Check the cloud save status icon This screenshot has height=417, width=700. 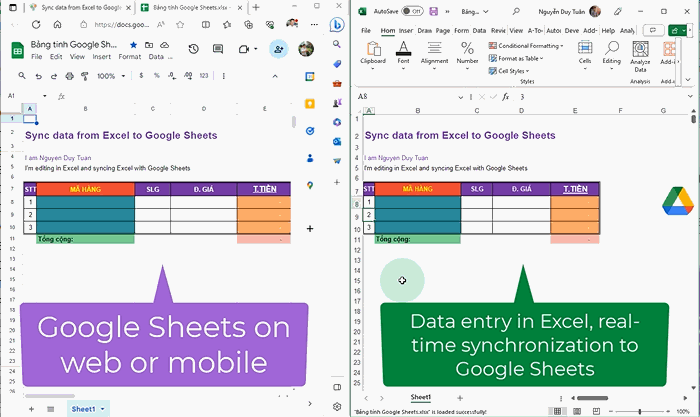164,45
